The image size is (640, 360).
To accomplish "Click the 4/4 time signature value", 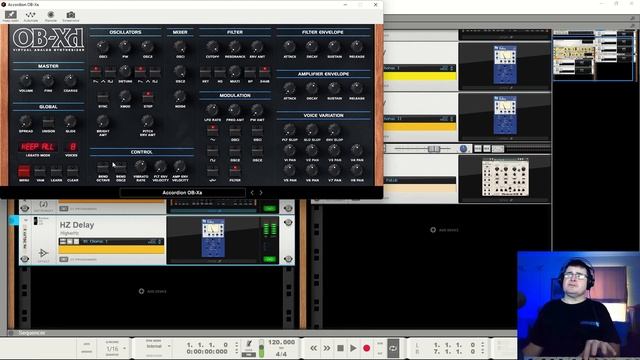I will (281, 354).
